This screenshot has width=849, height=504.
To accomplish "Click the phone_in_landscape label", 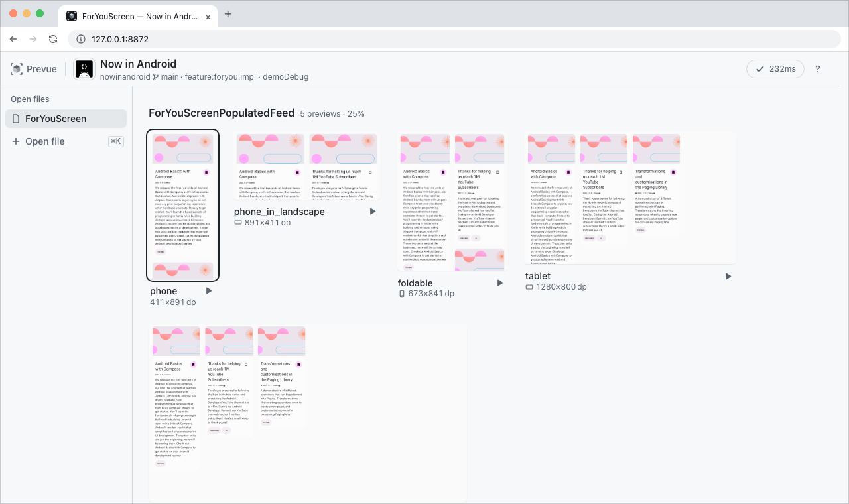I will 279,212.
